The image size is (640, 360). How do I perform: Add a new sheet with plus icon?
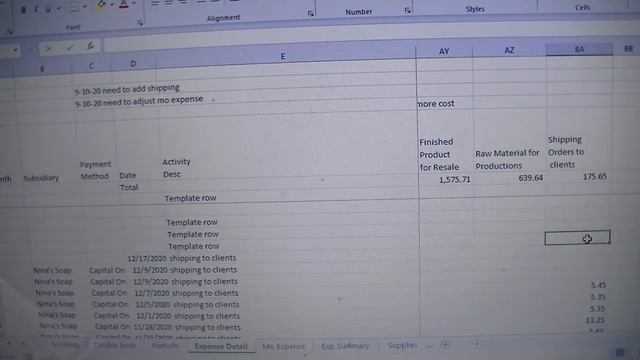coord(445,345)
